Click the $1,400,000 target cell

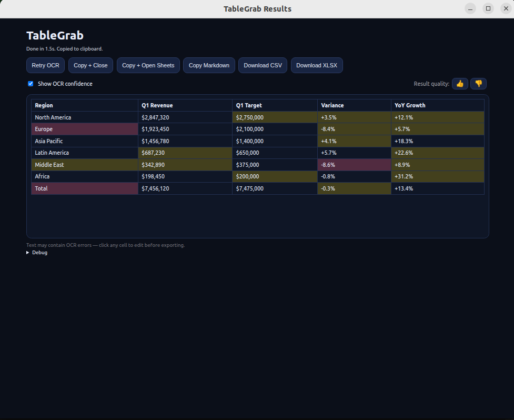pos(275,141)
